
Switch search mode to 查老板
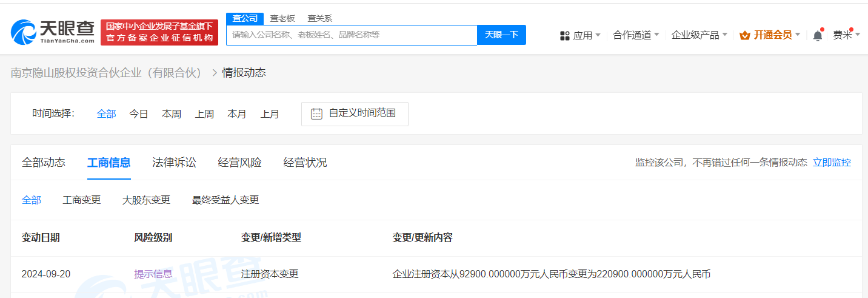point(282,18)
